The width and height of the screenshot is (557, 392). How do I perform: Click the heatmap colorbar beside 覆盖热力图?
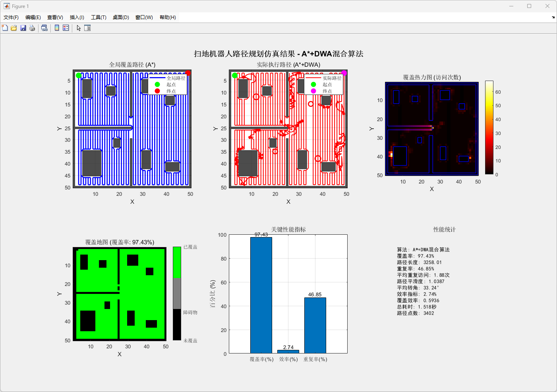click(489, 127)
